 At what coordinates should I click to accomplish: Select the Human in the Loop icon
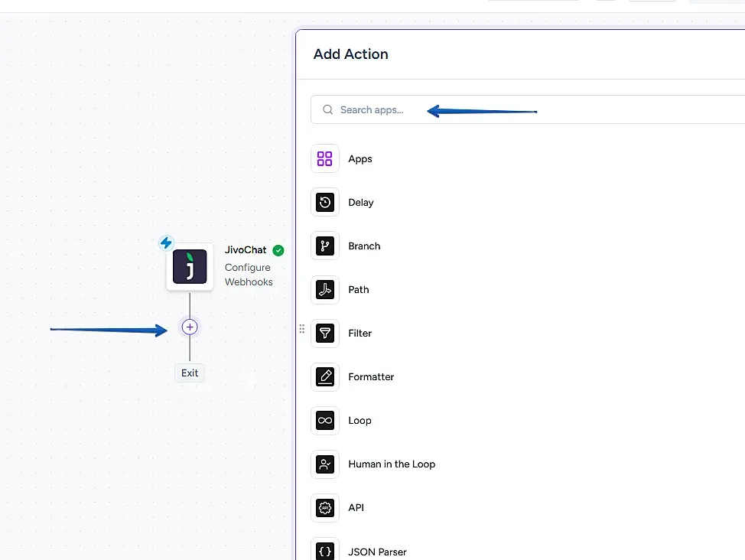tap(325, 464)
